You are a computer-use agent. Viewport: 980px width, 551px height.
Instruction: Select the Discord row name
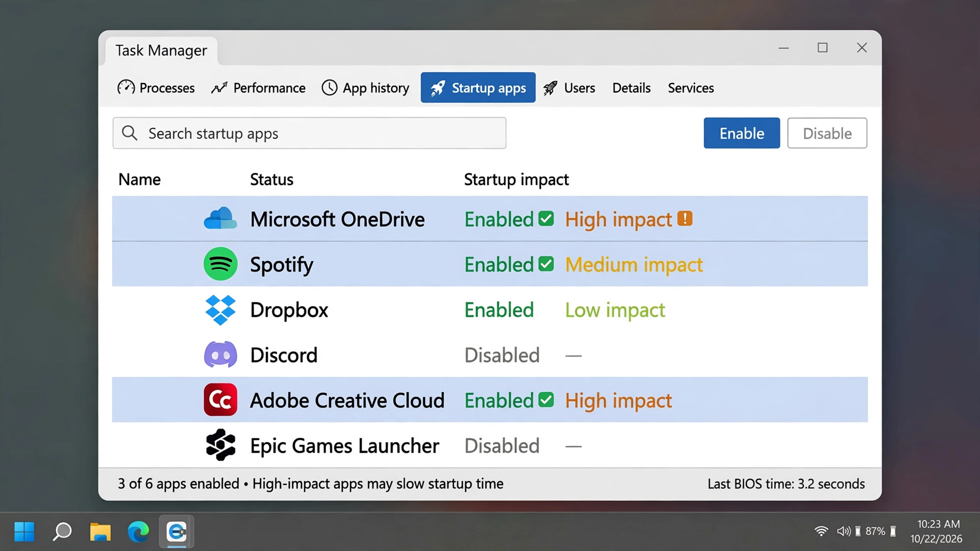coord(284,355)
